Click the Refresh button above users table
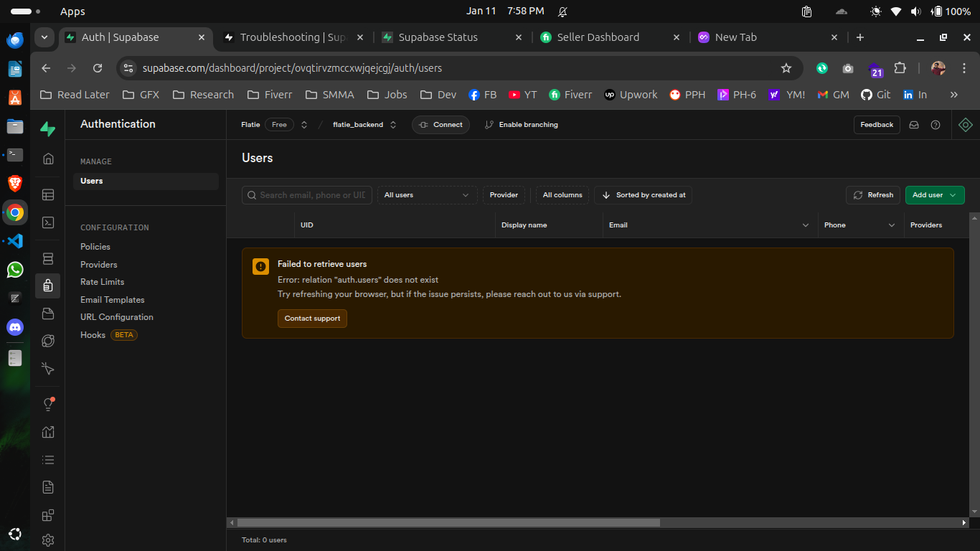Screen dimensions: 980x551 point(872,194)
